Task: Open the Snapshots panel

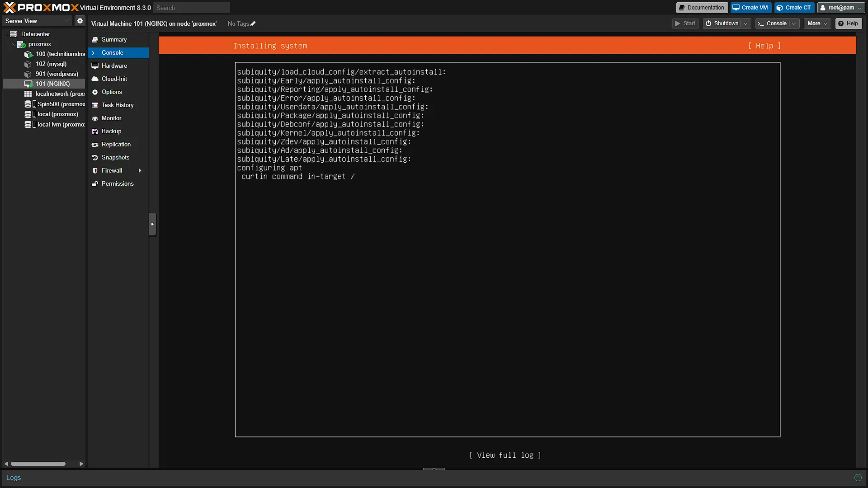Action: click(115, 158)
